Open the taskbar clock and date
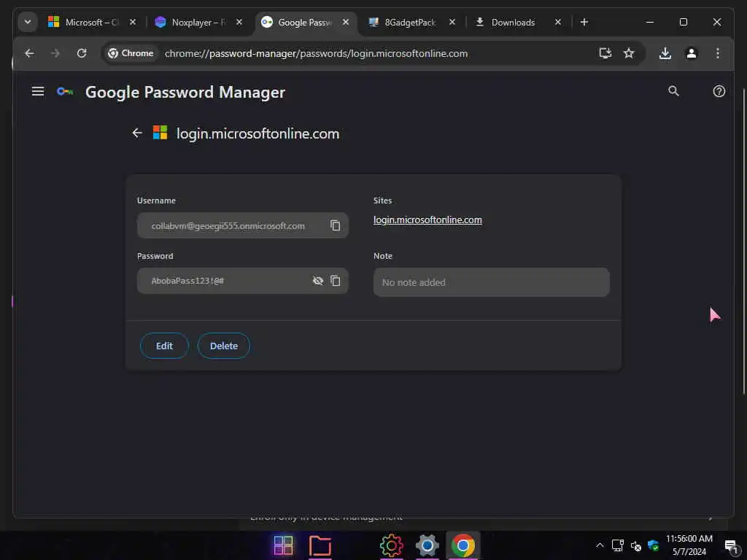Image resolution: width=747 pixels, height=560 pixels. click(689, 545)
